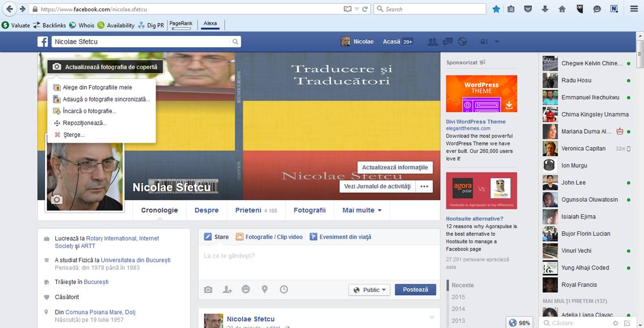
Task: Click Vezi Jurnalul de activități button
Action: (377, 186)
